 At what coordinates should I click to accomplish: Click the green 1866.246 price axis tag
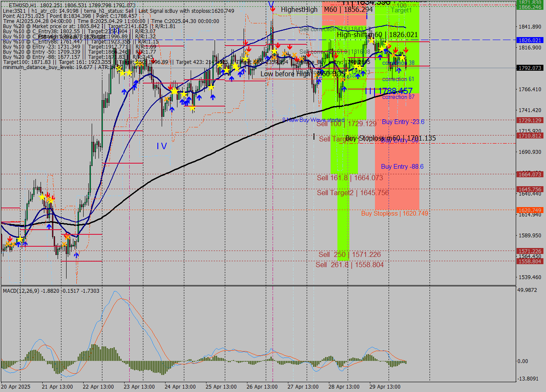click(x=529, y=7)
